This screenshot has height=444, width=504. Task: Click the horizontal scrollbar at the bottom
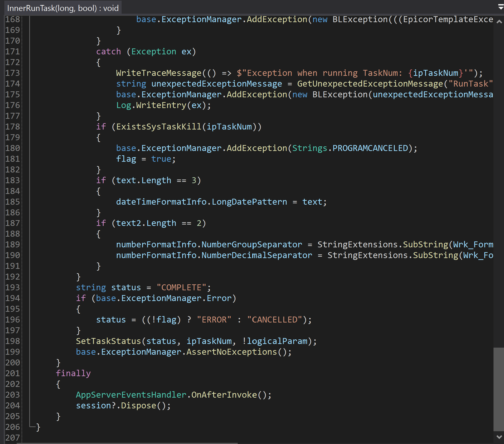(x=127, y=443)
